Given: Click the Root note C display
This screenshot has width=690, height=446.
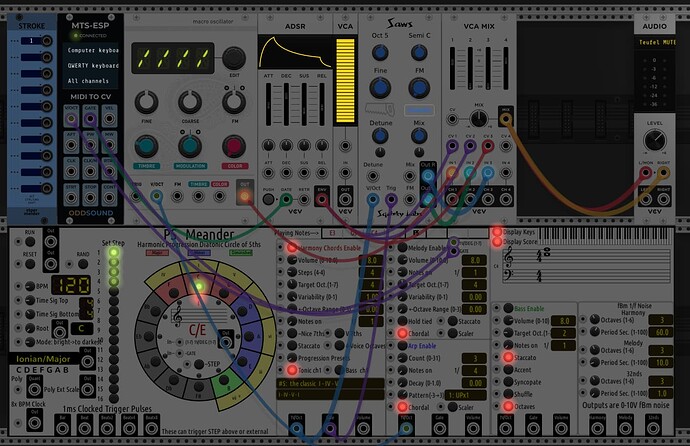Looking at the screenshot, I should [81, 328].
